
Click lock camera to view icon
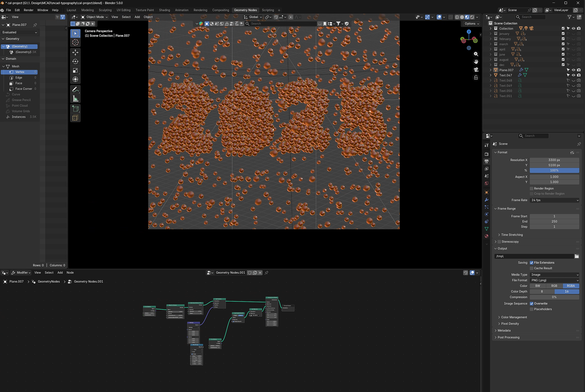point(476,77)
